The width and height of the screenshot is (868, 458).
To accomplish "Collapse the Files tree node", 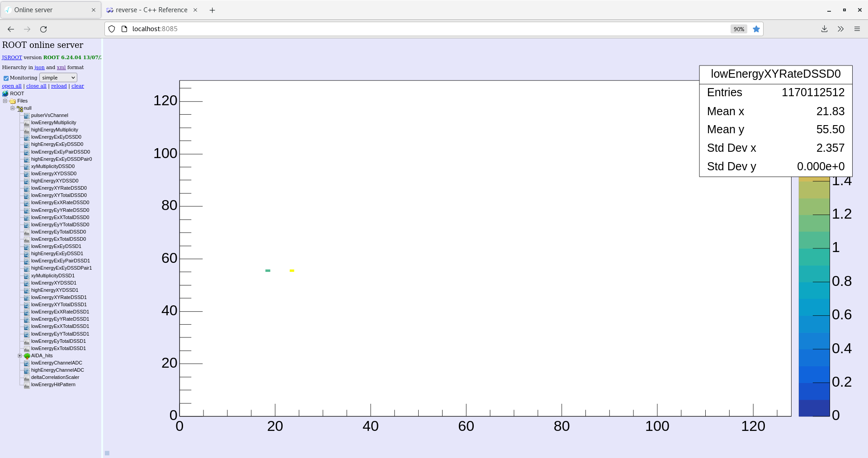I will [x=5, y=101].
